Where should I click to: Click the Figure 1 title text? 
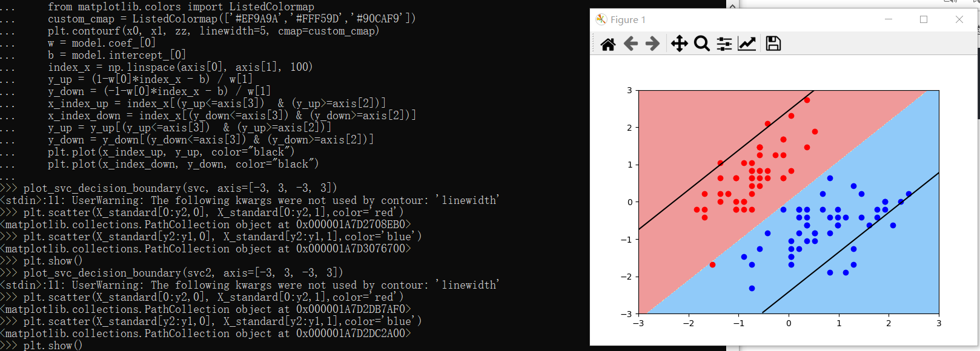coord(628,19)
